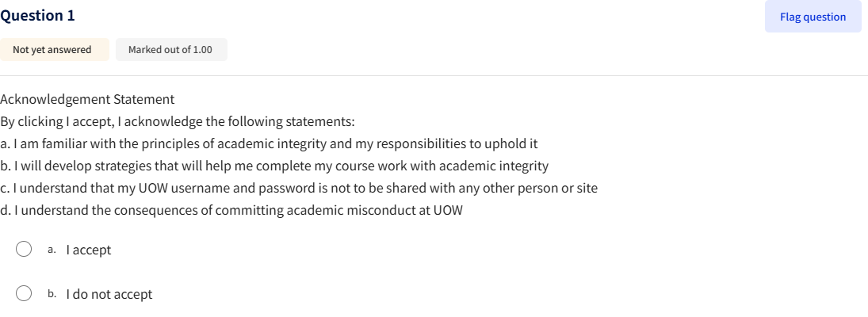Click the "Marked out of 1.00" badge
This screenshot has width=868, height=317.
tap(170, 50)
